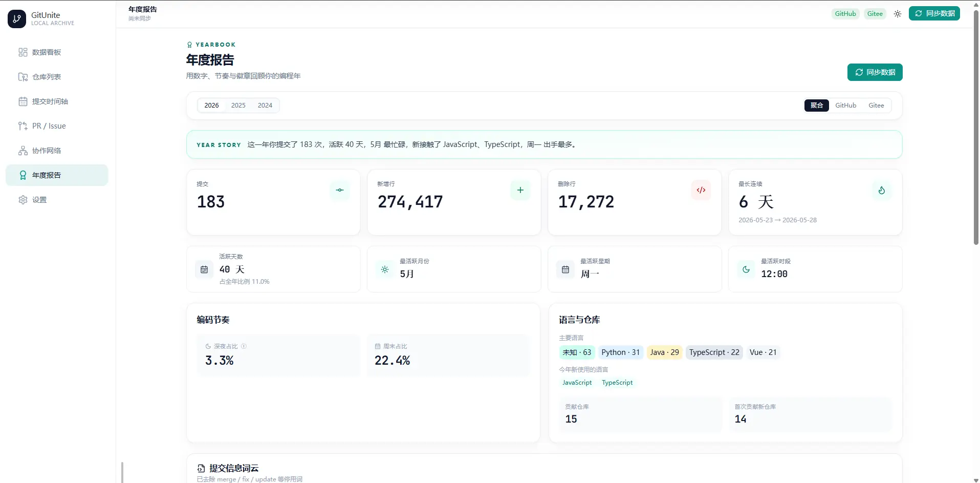Viewport: 980px width, 483px height.
Task: Click the commit icon on 提交 card
Action: click(340, 190)
